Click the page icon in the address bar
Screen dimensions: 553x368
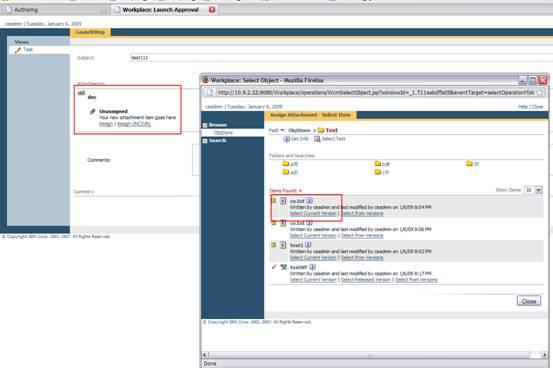[x=209, y=92]
